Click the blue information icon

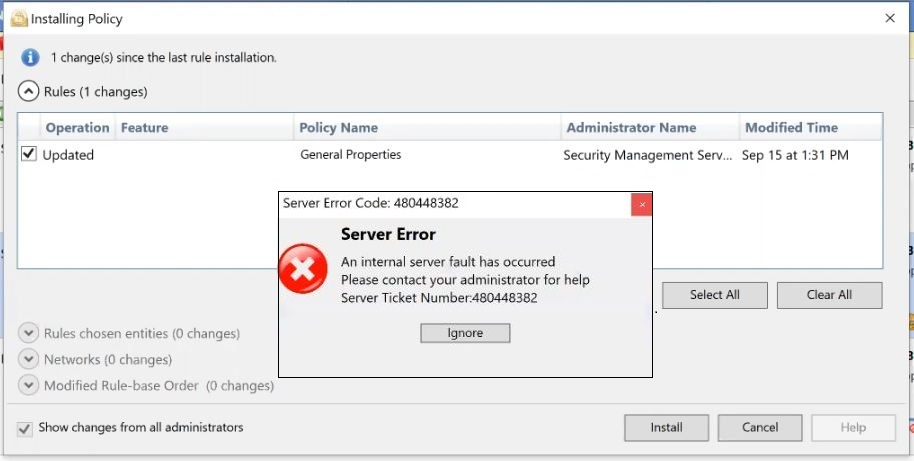[x=30, y=58]
